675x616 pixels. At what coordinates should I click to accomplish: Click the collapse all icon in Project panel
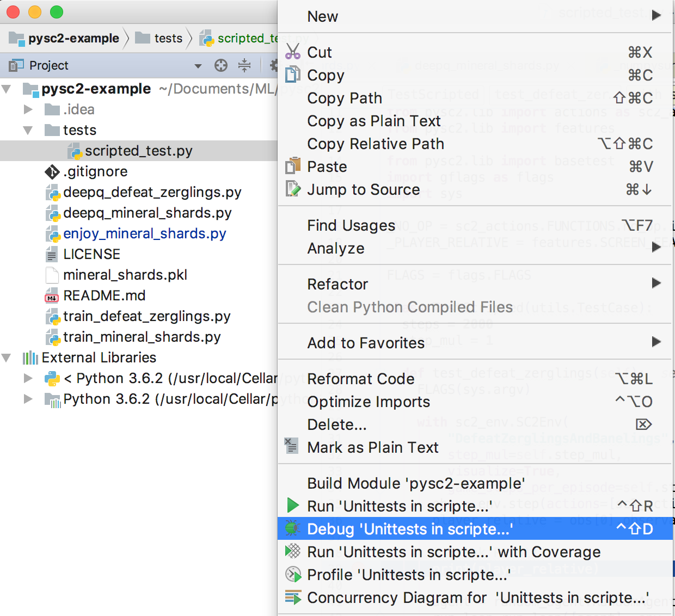[244, 65]
